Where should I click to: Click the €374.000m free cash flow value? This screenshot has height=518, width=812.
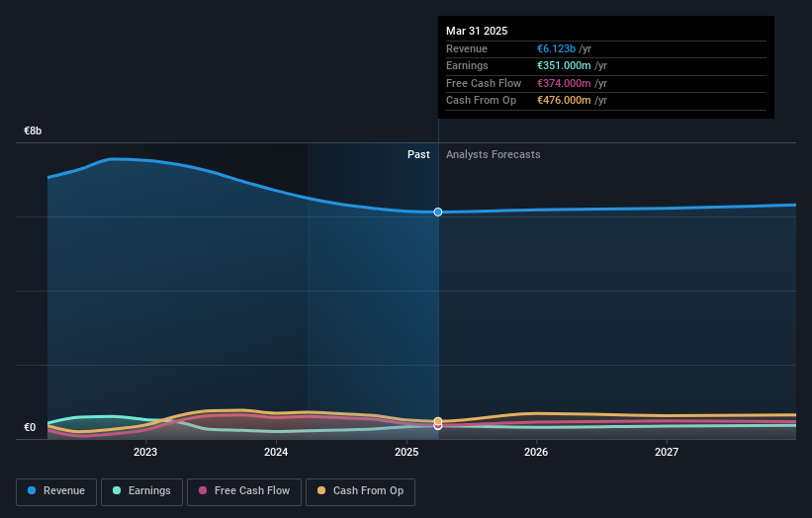[564, 83]
